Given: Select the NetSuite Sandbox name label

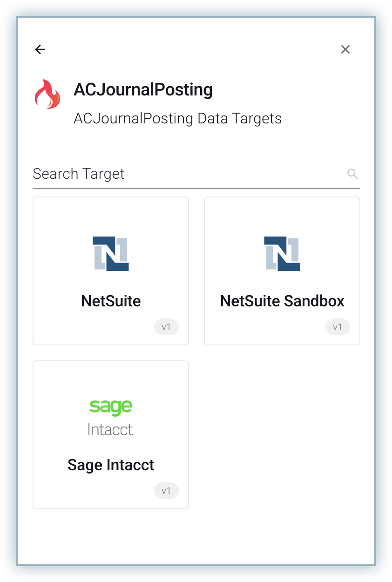Looking at the screenshot, I should tap(282, 301).
